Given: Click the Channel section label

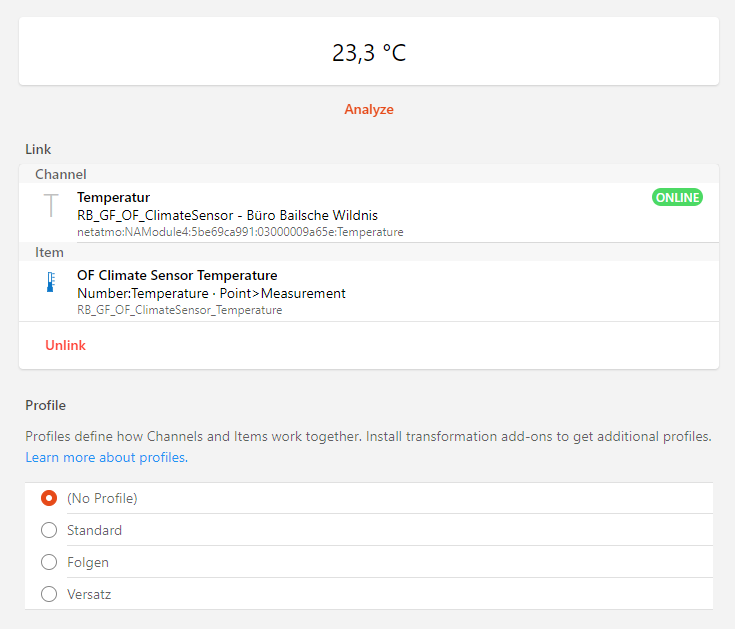Looking at the screenshot, I should (61, 174).
